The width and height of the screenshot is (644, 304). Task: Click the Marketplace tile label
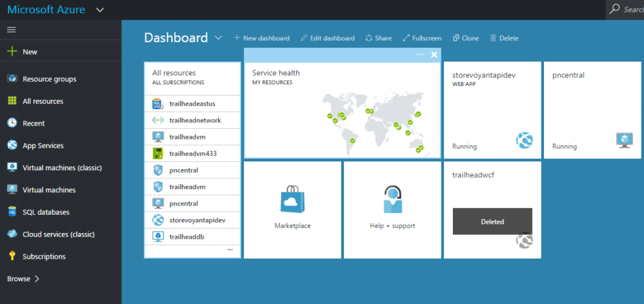tap(292, 225)
